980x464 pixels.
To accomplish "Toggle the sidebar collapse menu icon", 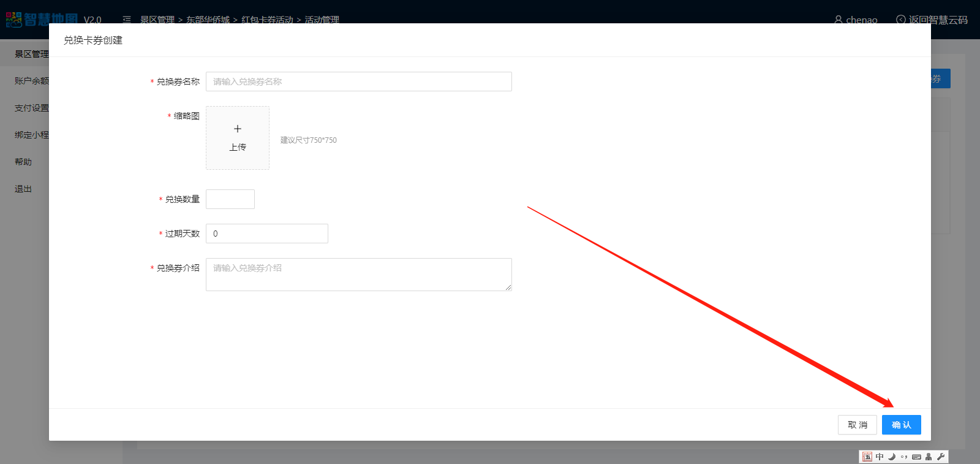I will coord(127,20).
